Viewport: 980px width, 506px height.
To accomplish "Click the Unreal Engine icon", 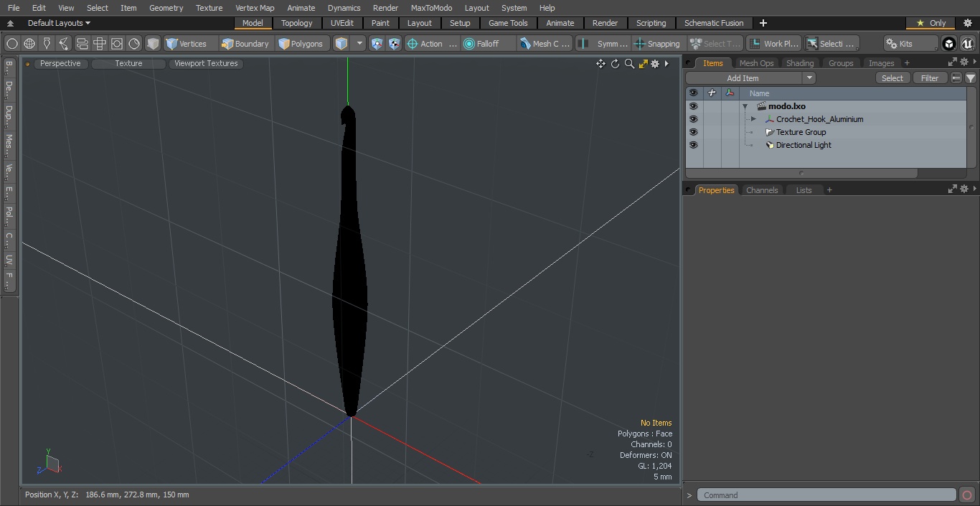I will pos(968,44).
